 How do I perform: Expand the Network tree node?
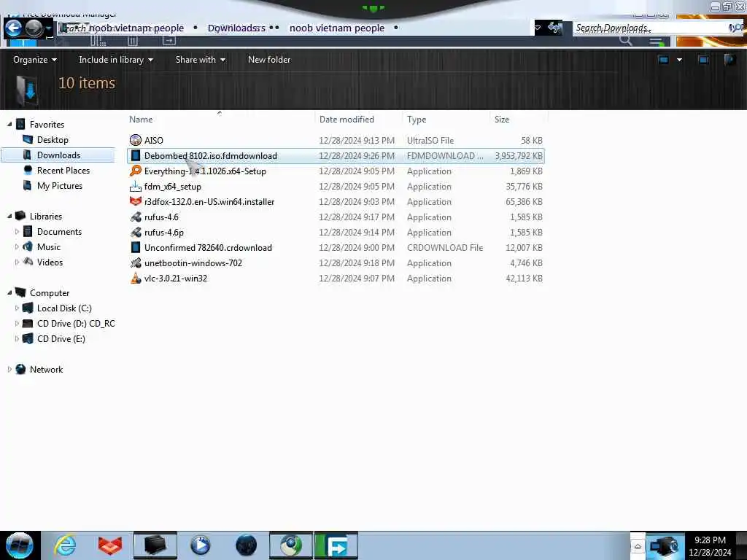point(9,369)
